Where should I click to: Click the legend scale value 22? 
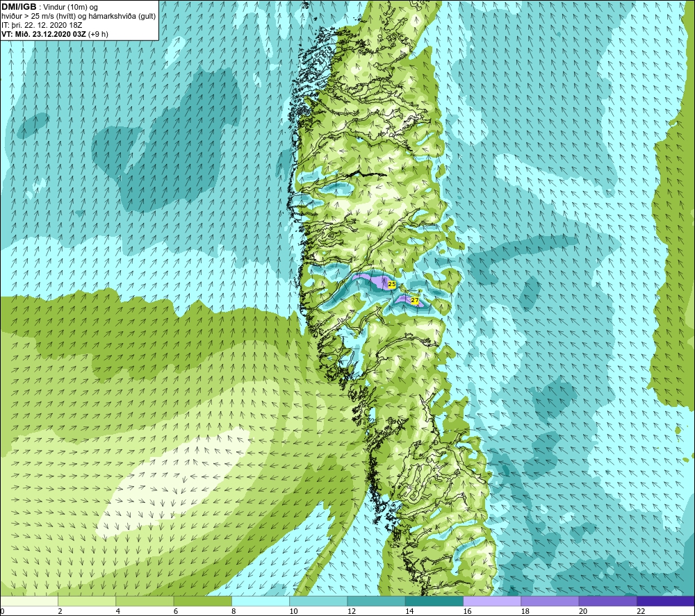pos(641,611)
